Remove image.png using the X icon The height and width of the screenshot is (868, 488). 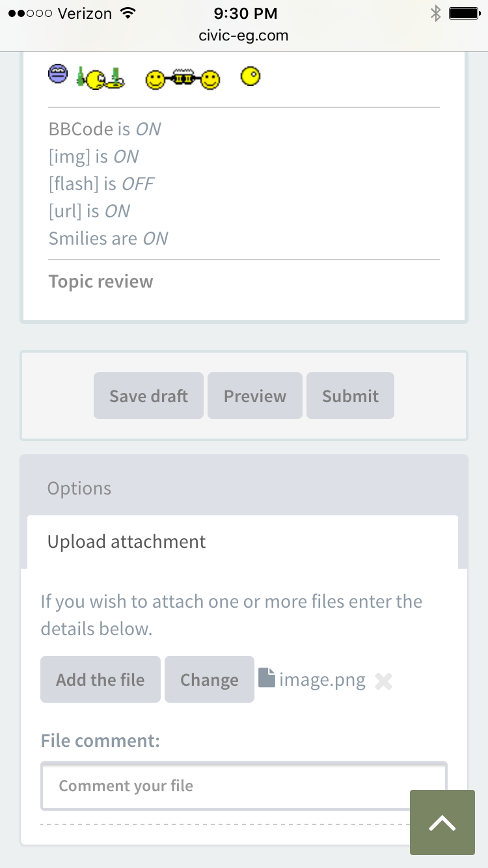(384, 681)
